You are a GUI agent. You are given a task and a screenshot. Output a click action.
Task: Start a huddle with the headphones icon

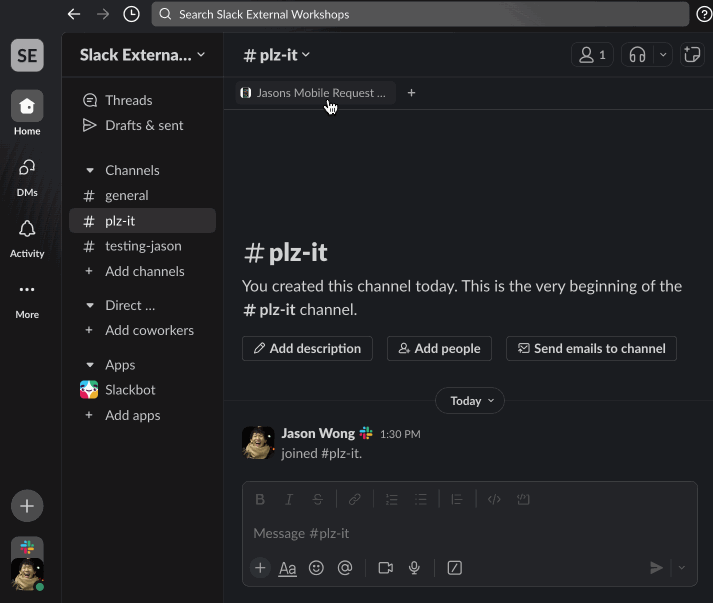(x=637, y=55)
